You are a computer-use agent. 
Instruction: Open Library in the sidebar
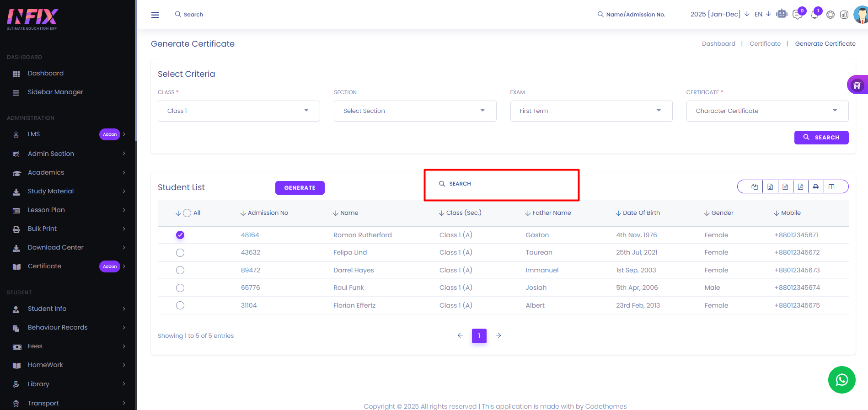coord(68,384)
